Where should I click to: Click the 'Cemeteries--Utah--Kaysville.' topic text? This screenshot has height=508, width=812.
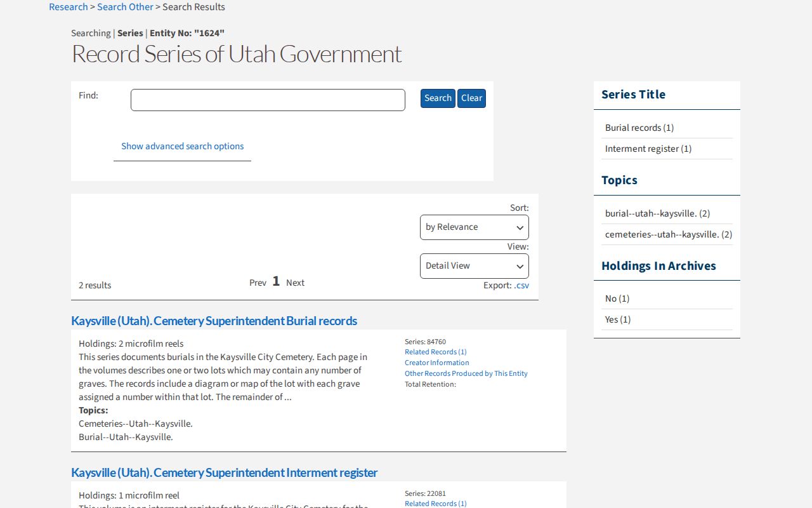click(136, 424)
